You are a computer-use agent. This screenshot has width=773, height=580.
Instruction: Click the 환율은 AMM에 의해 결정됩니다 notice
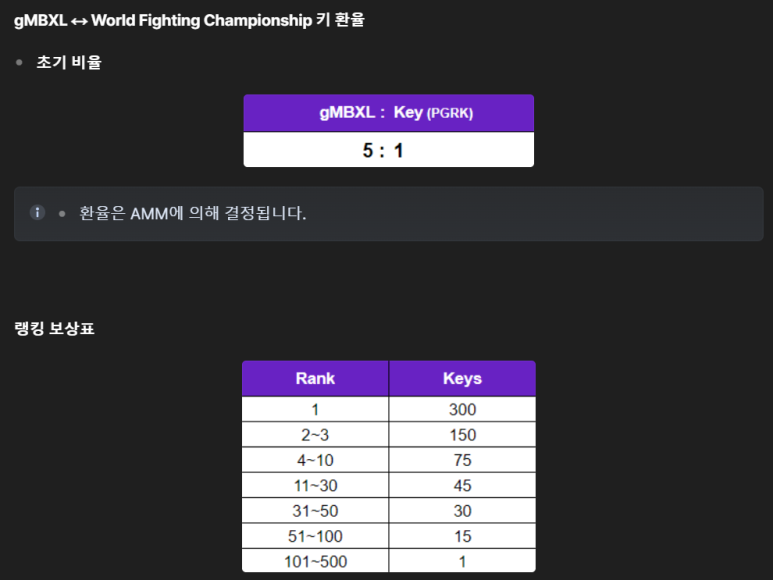click(193, 213)
